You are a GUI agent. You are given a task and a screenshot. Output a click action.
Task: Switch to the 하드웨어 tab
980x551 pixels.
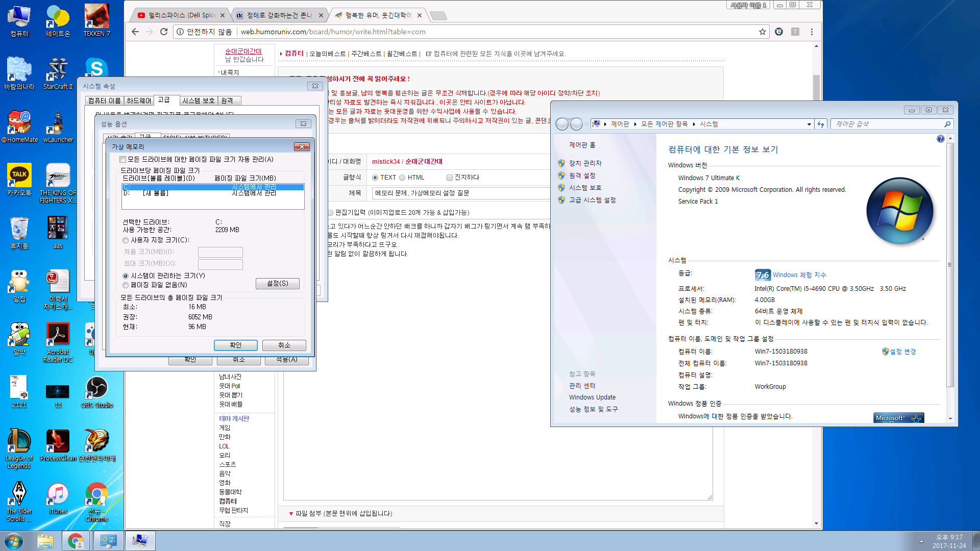pyautogui.click(x=139, y=101)
